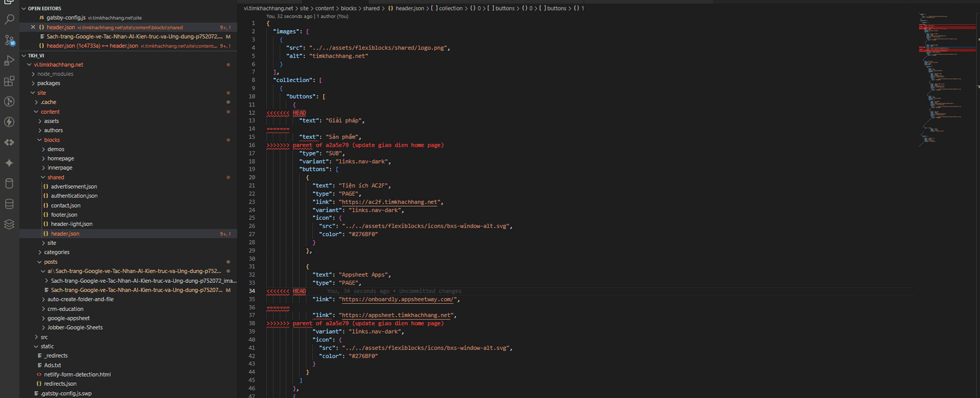
Task: Click line number 34 in gutter
Action: click(252, 291)
